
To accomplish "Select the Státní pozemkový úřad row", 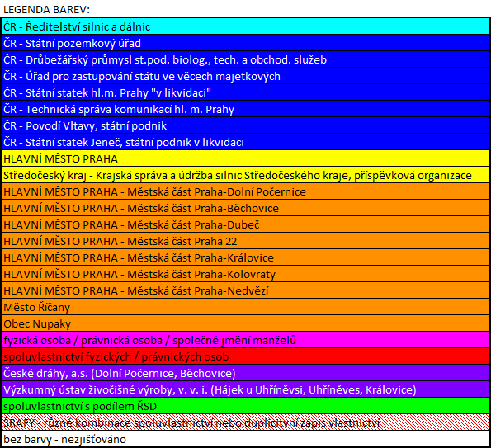I will point(246,43).
